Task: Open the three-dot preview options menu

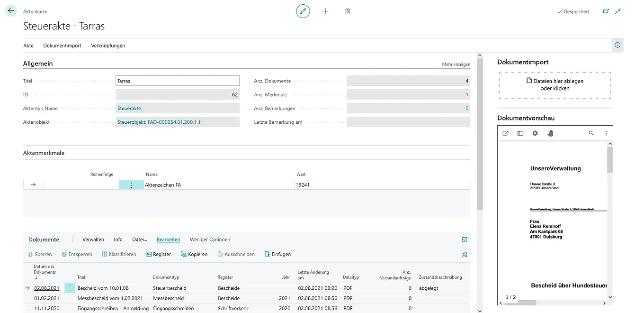Action: click(x=606, y=133)
